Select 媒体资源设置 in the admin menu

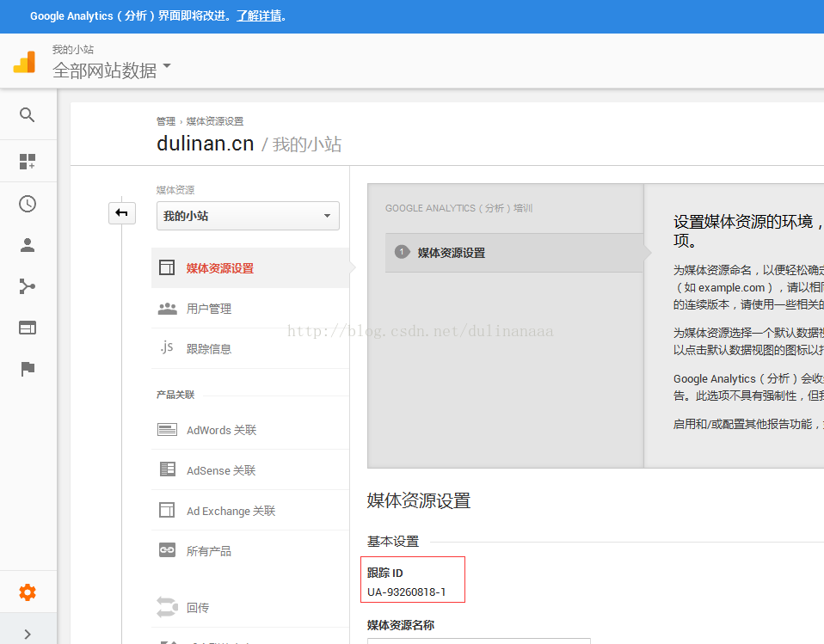[x=250, y=268]
